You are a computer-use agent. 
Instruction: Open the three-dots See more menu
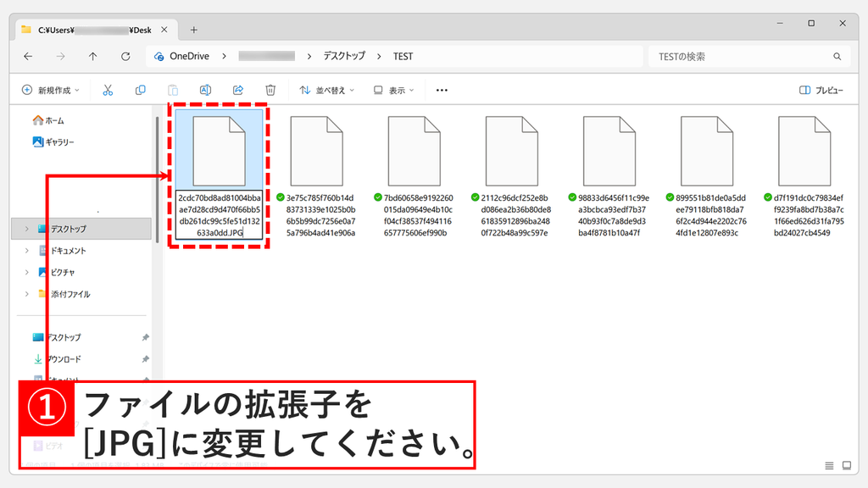[442, 90]
